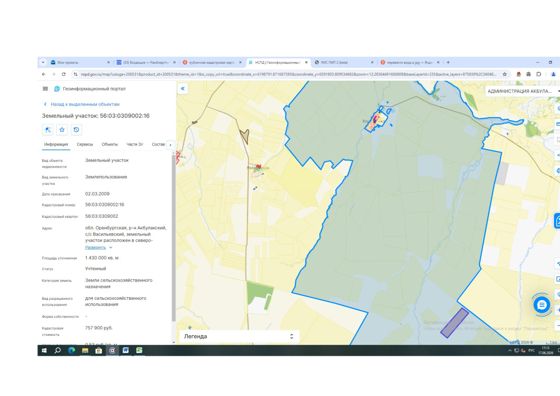Click the area value 1 430 000 кв. м
Image resolution: width=560 pixels, height=396 pixels.
(102, 258)
